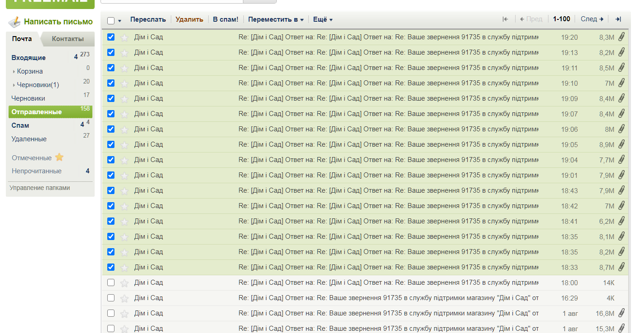Tick the select-all checkbox in the toolbar
The image size is (644, 333).
pyautogui.click(x=111, y=20)
